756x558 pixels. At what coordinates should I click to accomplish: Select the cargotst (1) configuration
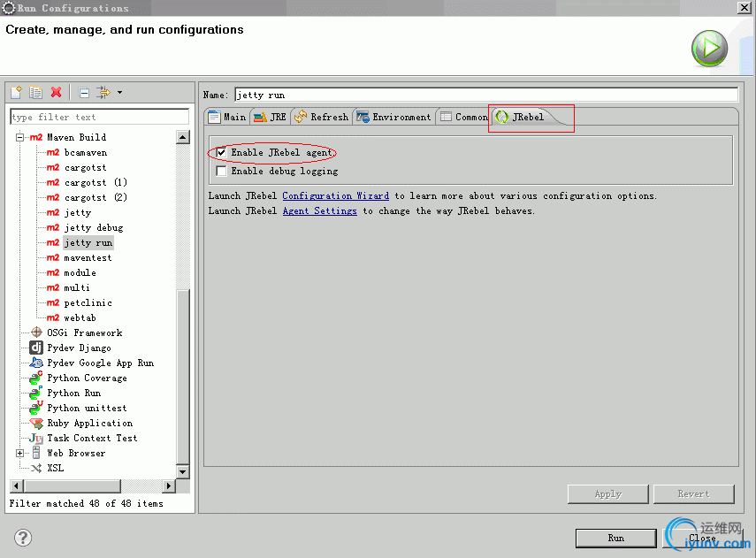click(x=95, y=182)
